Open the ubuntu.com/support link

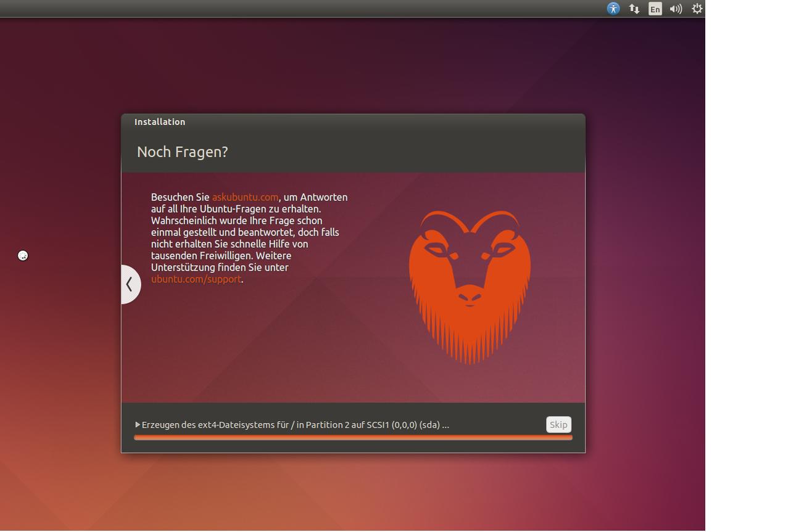[x=196, y=279]
